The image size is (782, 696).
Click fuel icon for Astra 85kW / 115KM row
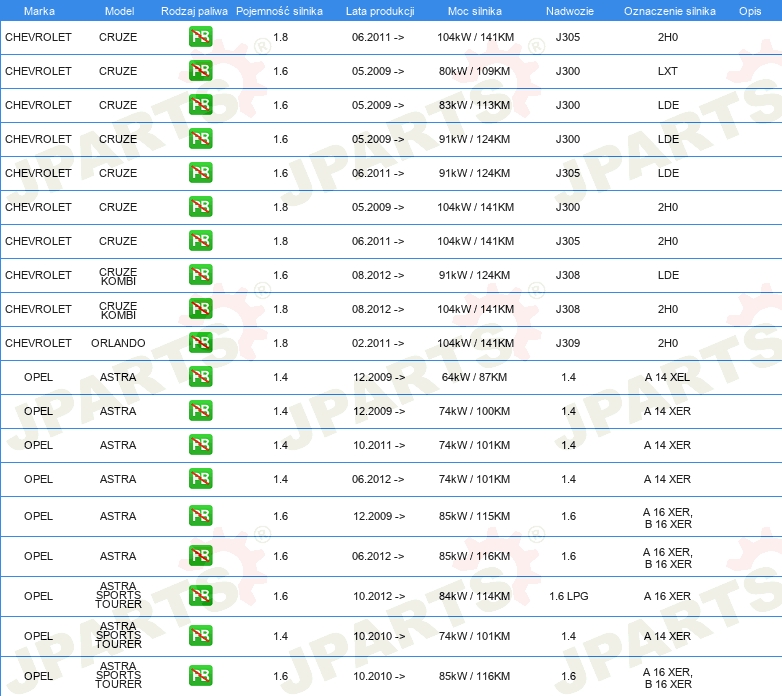tap(200, 516)
